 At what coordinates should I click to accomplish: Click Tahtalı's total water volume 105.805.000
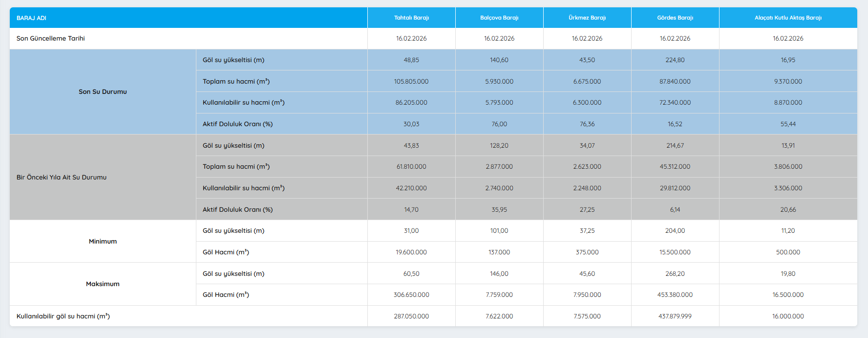click(411, 82)
